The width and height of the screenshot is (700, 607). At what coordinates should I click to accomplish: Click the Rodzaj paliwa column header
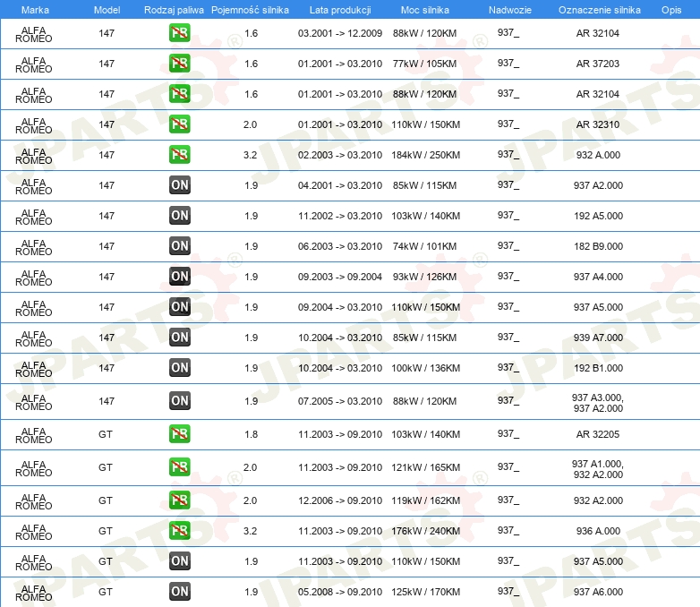point(173,9)
